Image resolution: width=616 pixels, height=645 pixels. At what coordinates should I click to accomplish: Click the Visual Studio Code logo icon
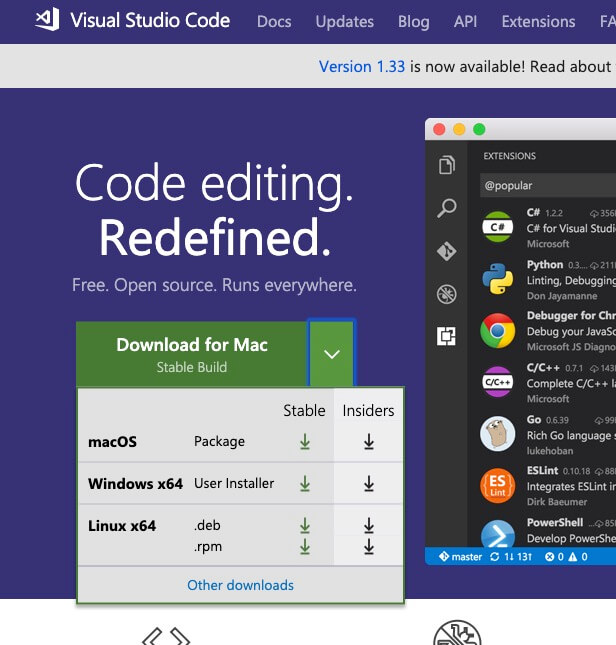click(47, 20)
